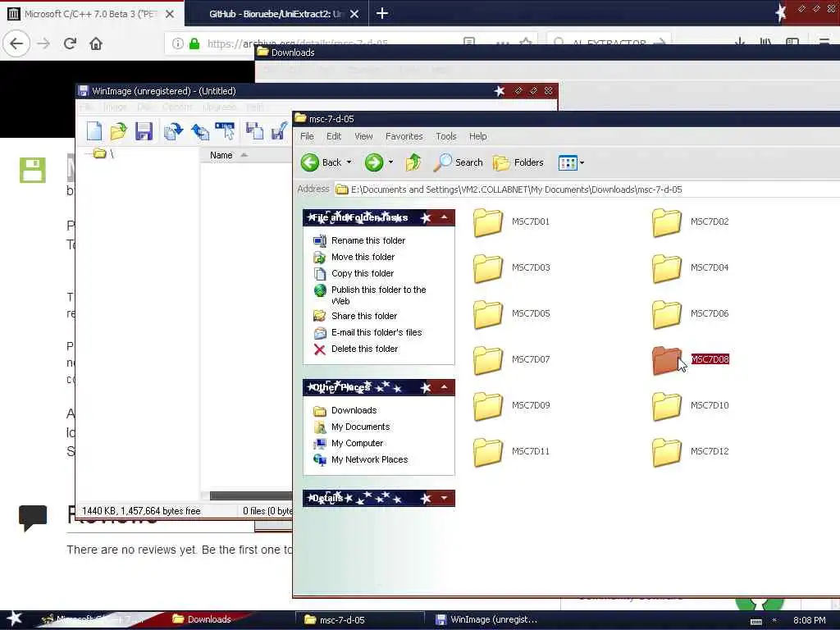Select MSC7D07 folder icon
This screenshot has height=630, width=840.
coord(488,359)
